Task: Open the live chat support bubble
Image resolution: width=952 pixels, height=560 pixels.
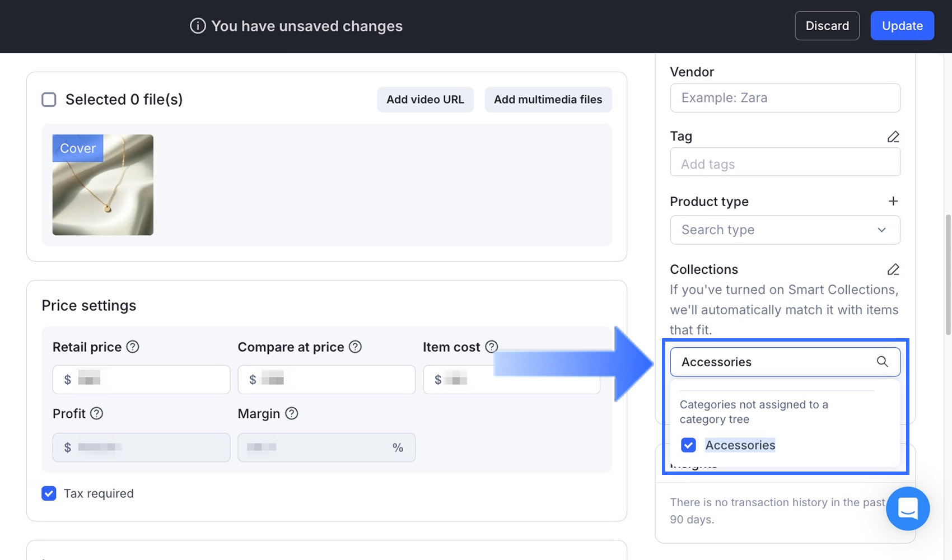Action: coord(908,508)
